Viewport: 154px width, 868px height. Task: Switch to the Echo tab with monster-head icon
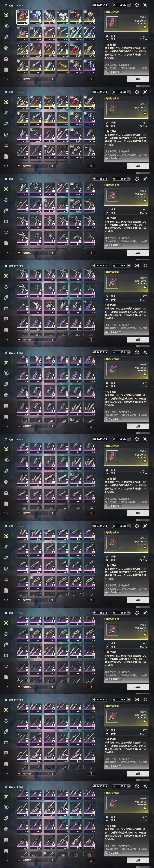click(6, 26)
